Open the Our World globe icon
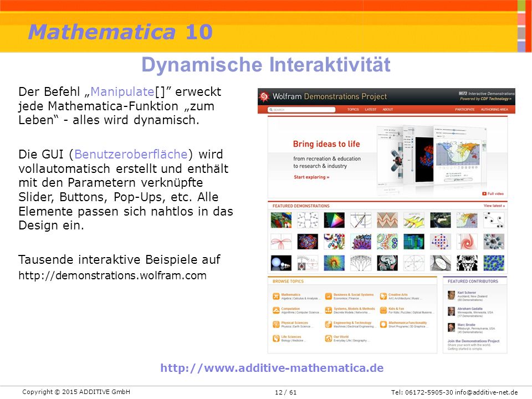This screenshot has width=532, height=399. click(x=329, y=338)
